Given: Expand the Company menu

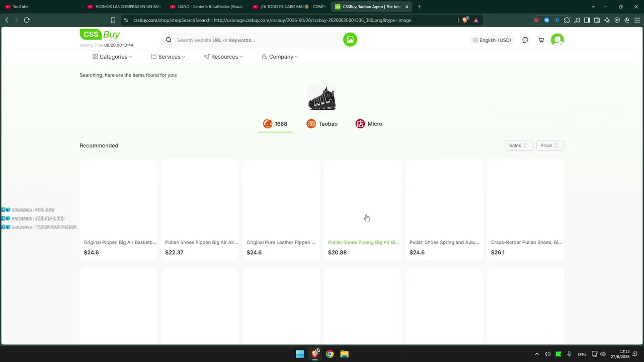Looking at the screenshot, I should [x=280, y=57].
